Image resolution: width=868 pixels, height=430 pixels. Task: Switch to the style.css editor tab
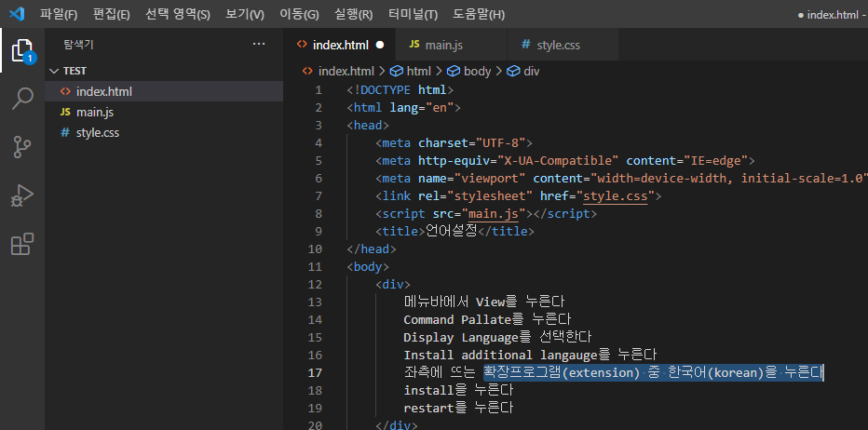coord(563,45)
